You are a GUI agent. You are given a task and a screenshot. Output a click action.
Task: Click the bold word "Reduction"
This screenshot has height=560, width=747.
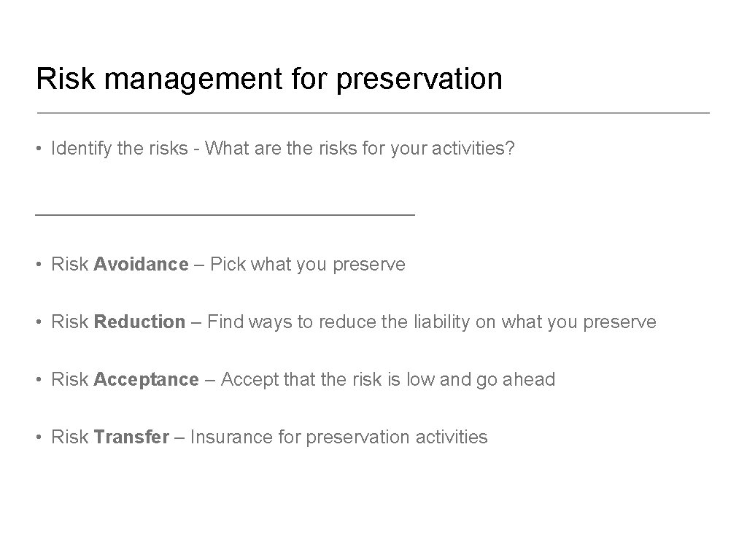140,322
